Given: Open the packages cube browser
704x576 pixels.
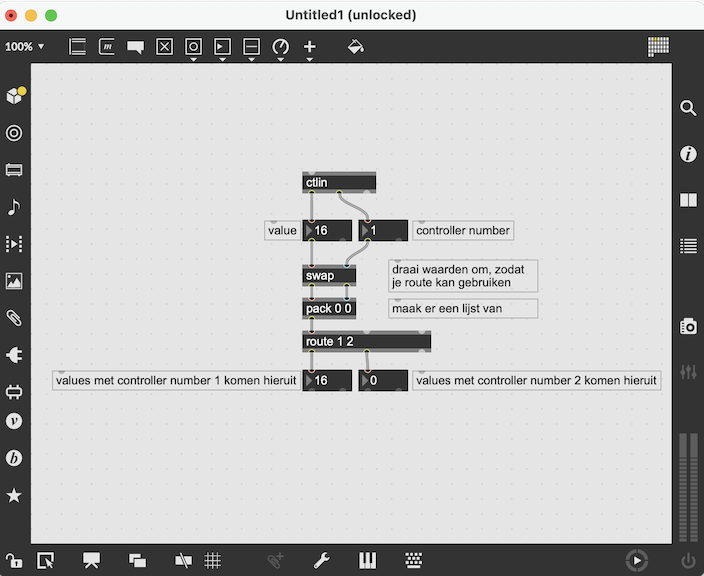Looking at the screenshot, I should point(15,95).
